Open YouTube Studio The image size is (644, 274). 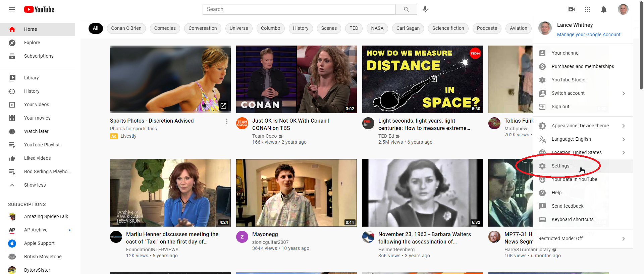point(583,80)
